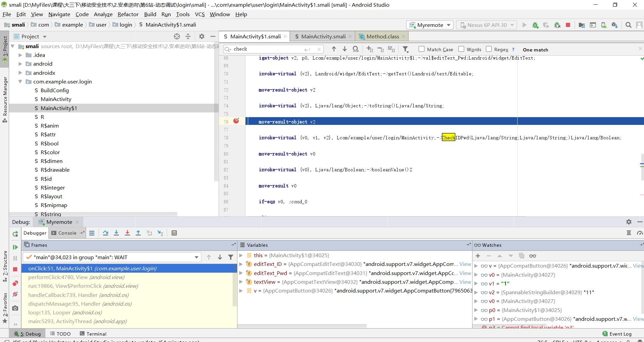Click Search Everywhere magnifier icon
Image resolution: width=644 pixels, height=342 pixels.
point(628,25)
